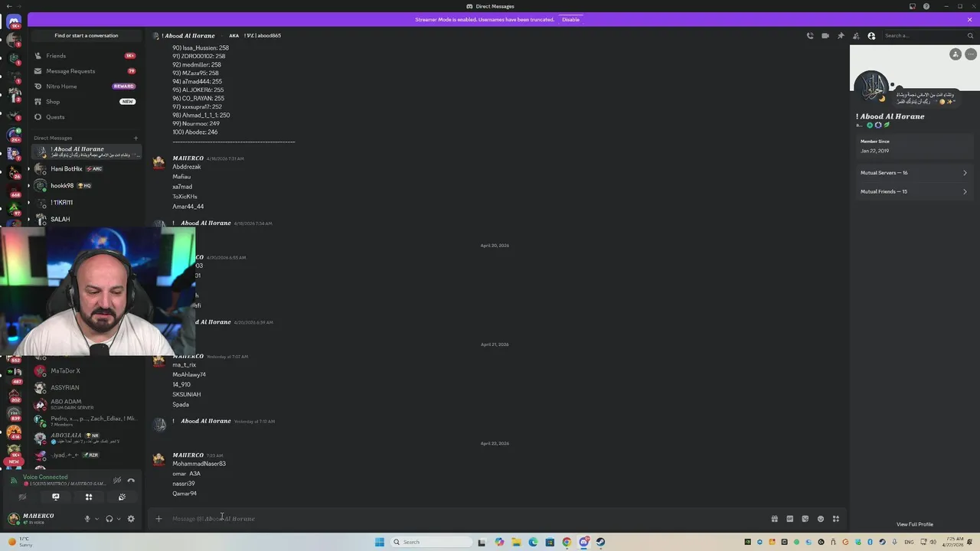Start an activity in voice panel
This screenshot has width=980, height=551.
[x=89, y=497]
